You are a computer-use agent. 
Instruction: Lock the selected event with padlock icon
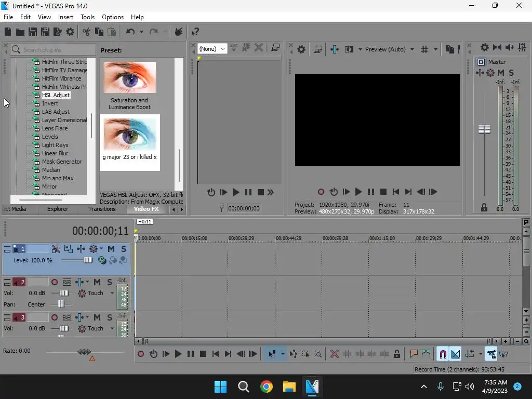(x=396, y=354)
